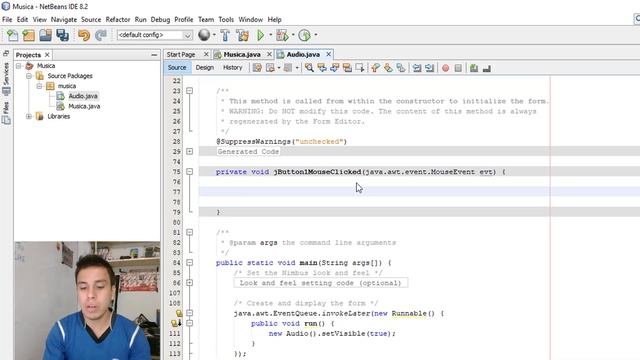Switch to the Musica.java tab
This screenshot has width=640, height=360.
[242, 54]
